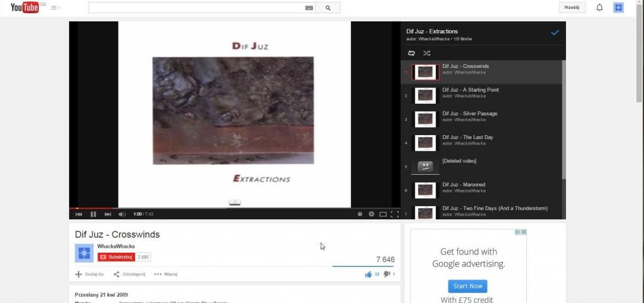The width and height of the screenshot is (644, 303).
Task: Click the ad close X icon
Action: (524, 232)
